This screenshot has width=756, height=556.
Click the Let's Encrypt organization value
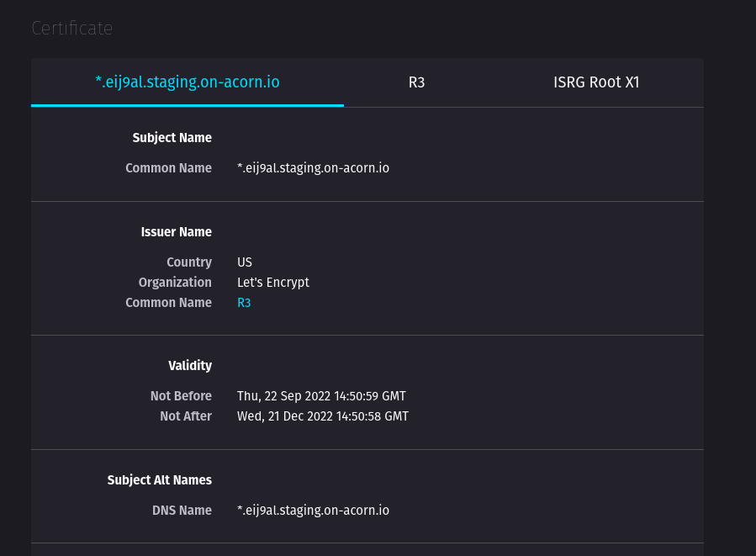pos(273,283)
